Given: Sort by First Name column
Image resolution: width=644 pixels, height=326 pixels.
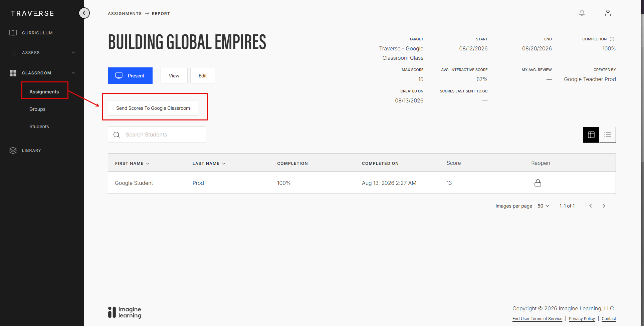Looking at the screenshot, I should tap(132, 164).
